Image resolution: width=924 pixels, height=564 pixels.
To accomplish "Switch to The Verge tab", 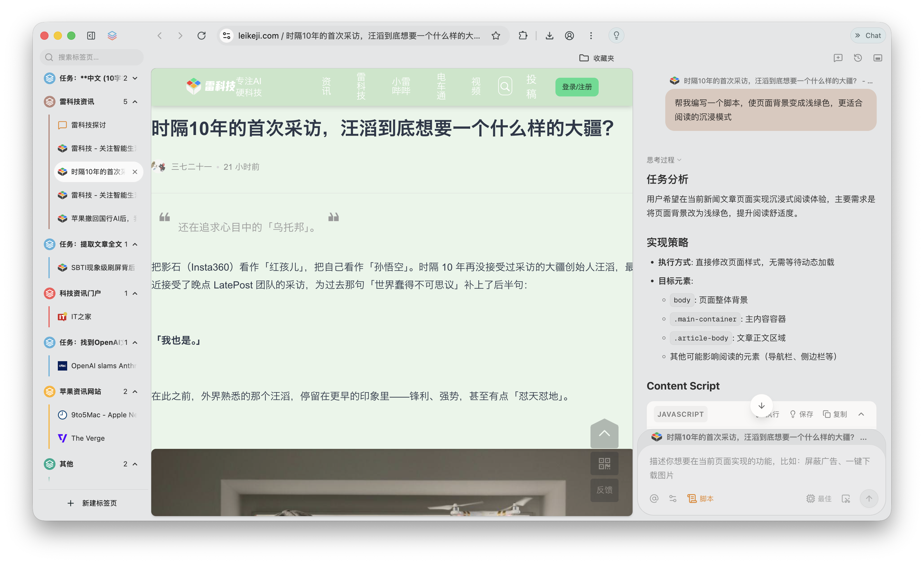I will click(88, 438).
